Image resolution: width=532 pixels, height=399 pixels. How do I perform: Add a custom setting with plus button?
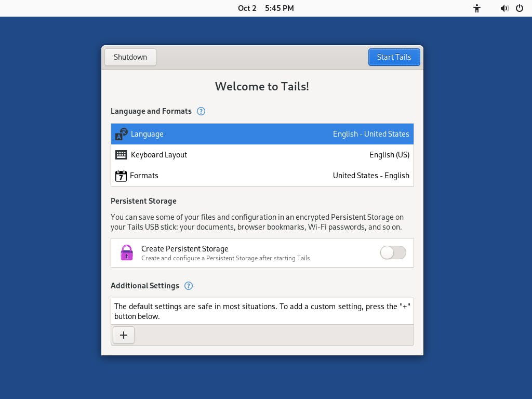124,335
